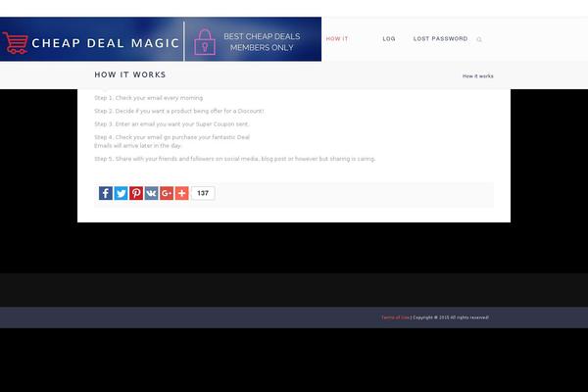Image resolution: width=588 pixels, height=392 pixels.
Task: Open the Terms of Use link
Action: (x=395, y=318)
